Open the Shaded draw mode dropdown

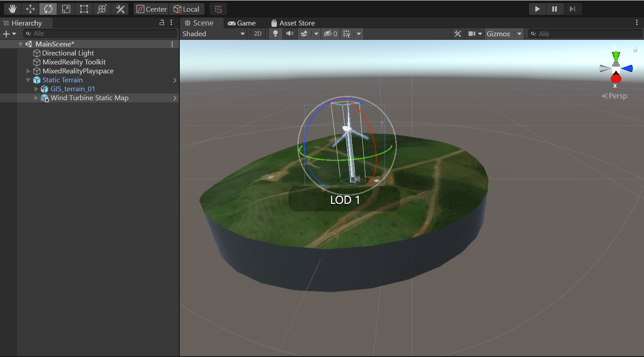coord(214,34)
